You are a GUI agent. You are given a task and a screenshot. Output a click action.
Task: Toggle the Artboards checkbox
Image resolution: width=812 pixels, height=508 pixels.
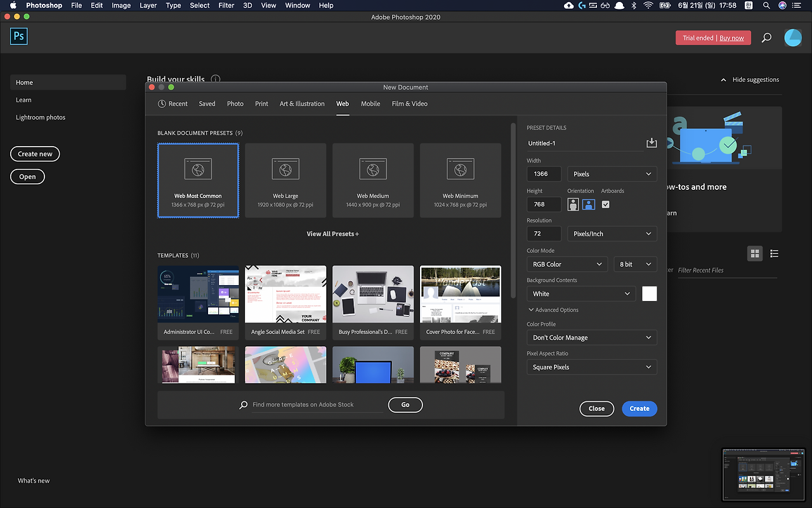point(605,204)
